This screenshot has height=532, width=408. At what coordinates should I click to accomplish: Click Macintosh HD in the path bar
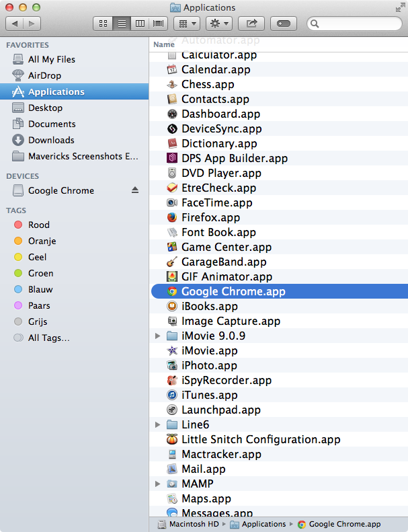(x=189, y=524)
